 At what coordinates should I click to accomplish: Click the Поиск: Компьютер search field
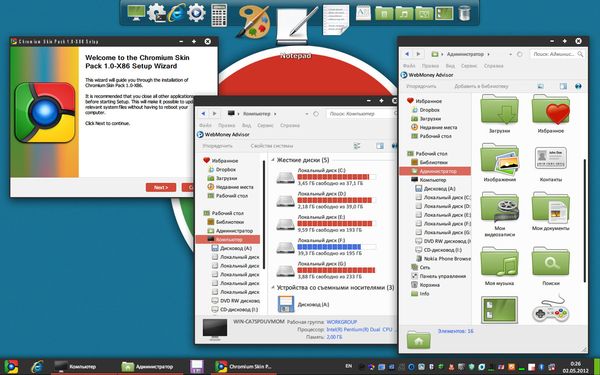361,114
